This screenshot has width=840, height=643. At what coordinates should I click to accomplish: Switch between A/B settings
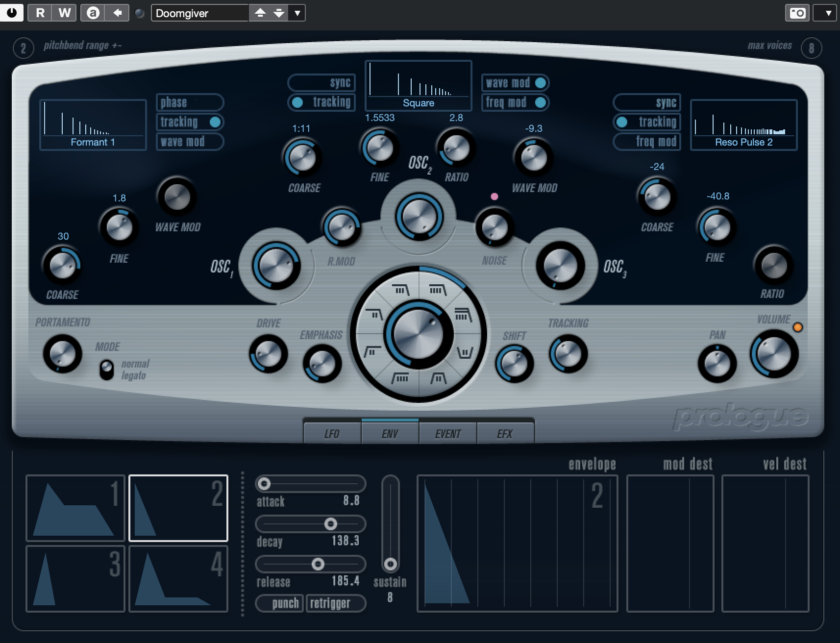tap(93, 13)
